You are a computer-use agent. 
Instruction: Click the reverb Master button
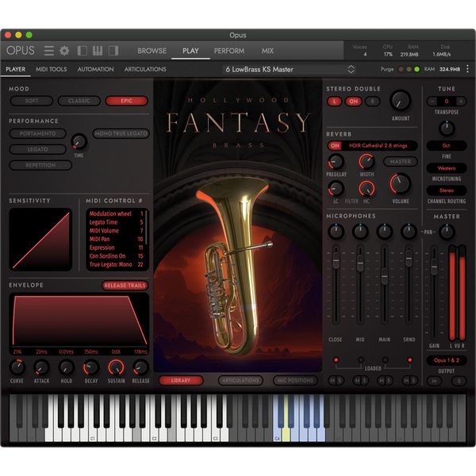point(401,162)
